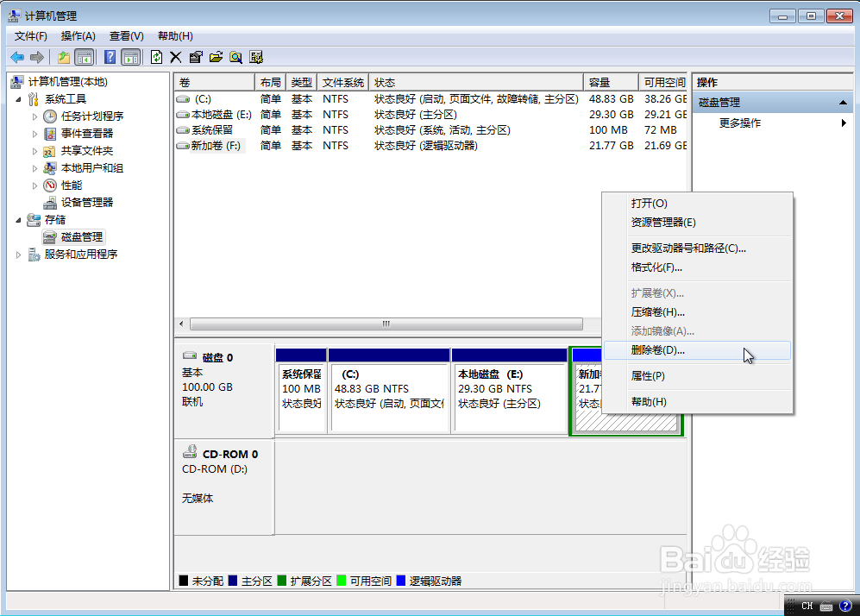Collapse the 系统工具 tree node
Viewport: 860px width, 616px height.
point(19,99)
